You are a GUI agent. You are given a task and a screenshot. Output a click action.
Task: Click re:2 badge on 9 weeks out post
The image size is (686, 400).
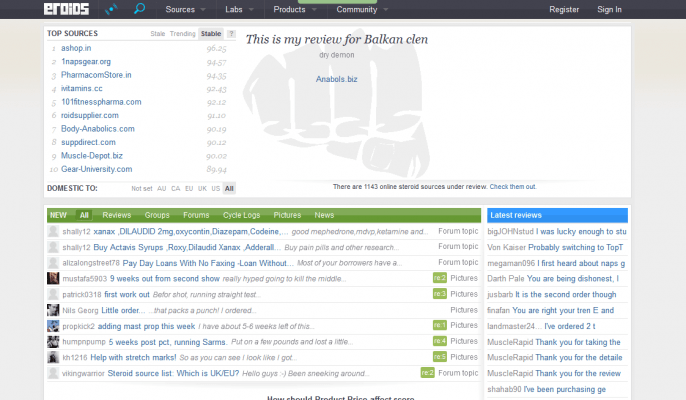[x=440, y=278]
